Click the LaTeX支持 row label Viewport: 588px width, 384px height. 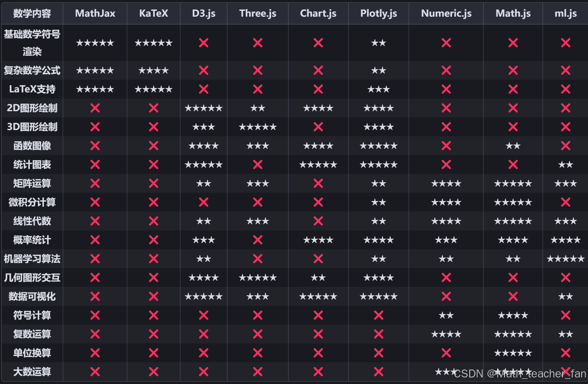32,89
